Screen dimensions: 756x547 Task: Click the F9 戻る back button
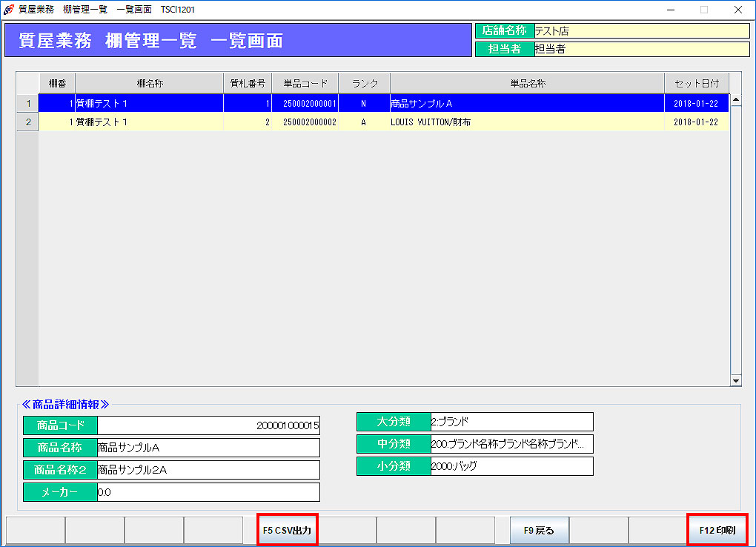click(x=539, y=530)
